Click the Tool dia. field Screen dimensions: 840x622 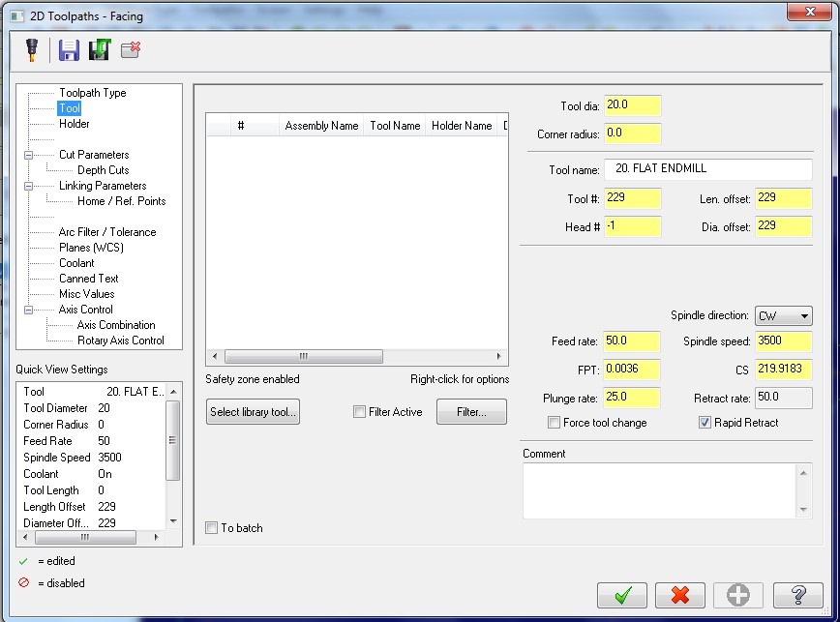[633, 105]
